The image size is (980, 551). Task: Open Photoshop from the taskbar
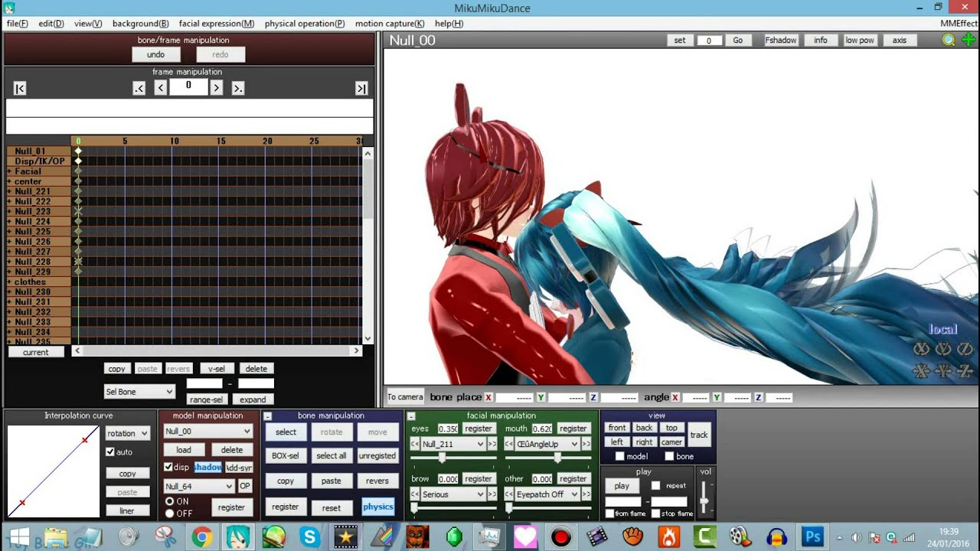coord(812,537)
